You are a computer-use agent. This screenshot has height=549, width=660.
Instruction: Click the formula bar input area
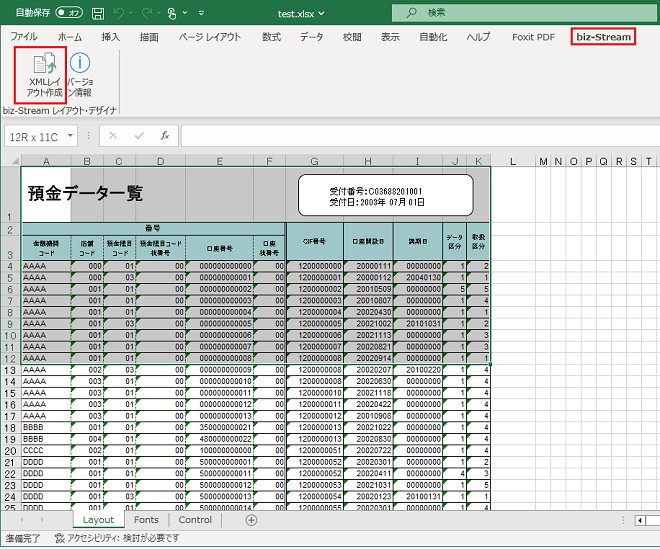[420, 136]
